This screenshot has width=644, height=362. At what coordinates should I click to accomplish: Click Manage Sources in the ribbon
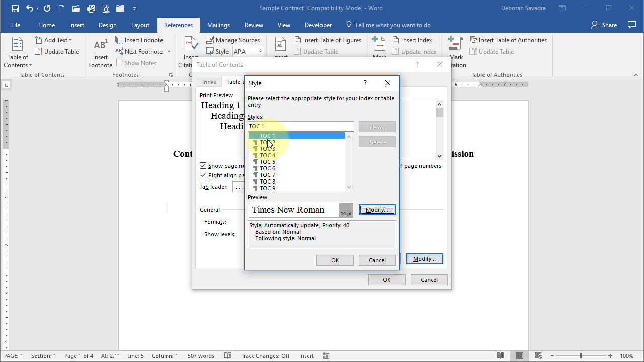233,40
